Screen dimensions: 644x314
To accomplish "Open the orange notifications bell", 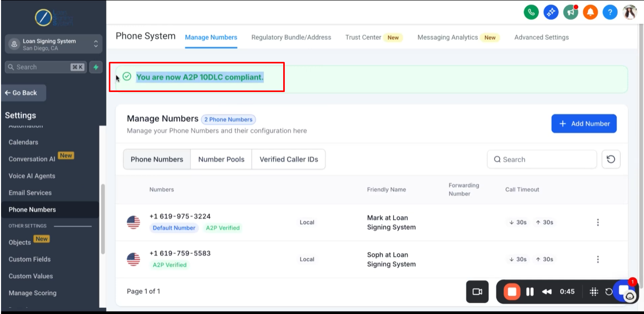I will pos(590,12).
